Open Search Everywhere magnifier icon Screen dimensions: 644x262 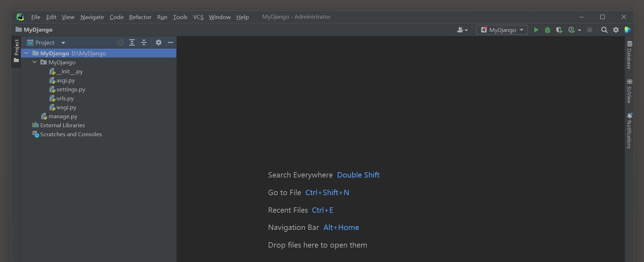(604, 30)
